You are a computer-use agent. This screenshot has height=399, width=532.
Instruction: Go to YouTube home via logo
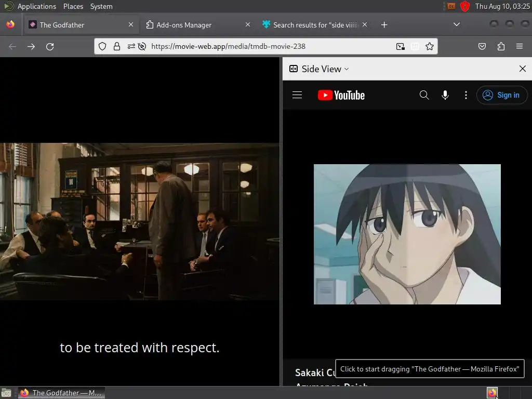click(341, 96)
